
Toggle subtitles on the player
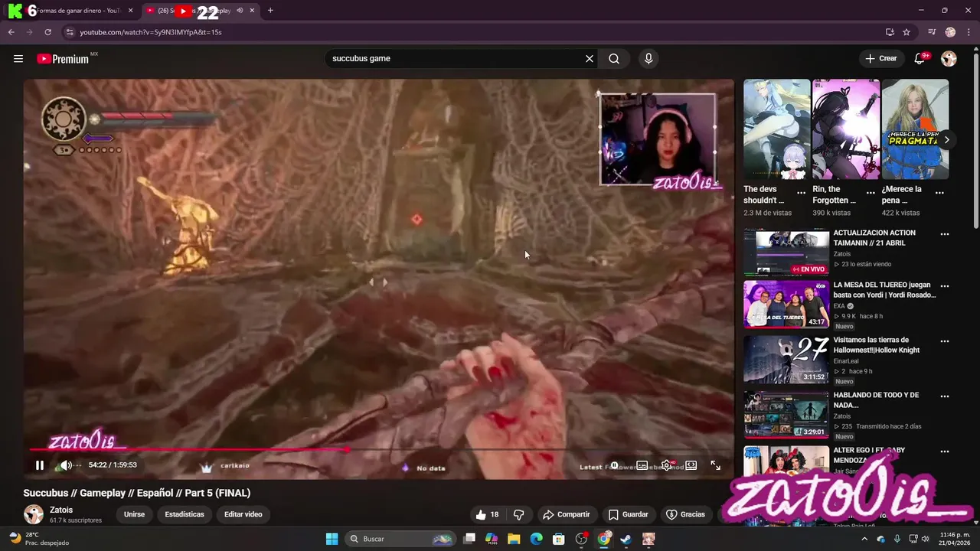coord(642,465)
